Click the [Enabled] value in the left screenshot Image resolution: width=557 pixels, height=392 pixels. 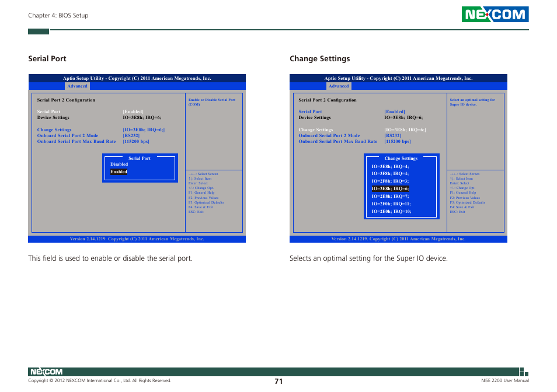[133, 112]
